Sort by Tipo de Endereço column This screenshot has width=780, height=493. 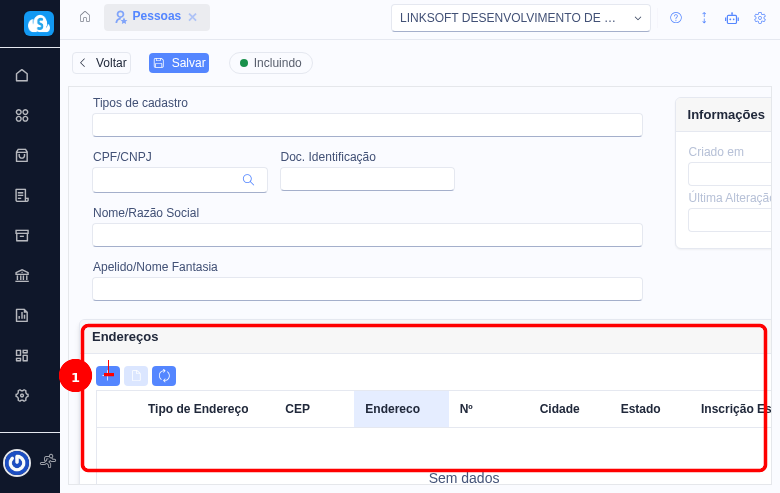(x=198, y=409)
